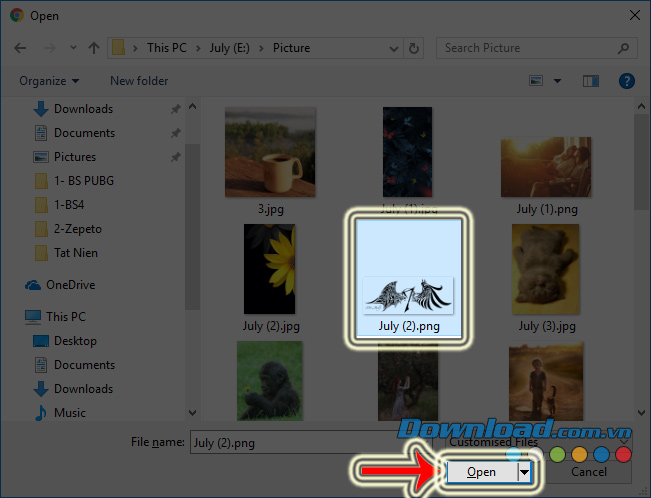Screen dimensions: 651x498
Task: Click the pin icon beside Documents
Action: [176, 133]
